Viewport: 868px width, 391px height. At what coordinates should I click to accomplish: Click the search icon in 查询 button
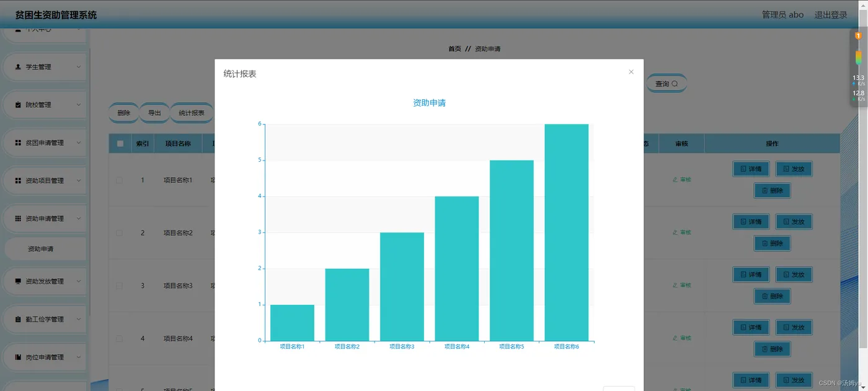point(675,84)
